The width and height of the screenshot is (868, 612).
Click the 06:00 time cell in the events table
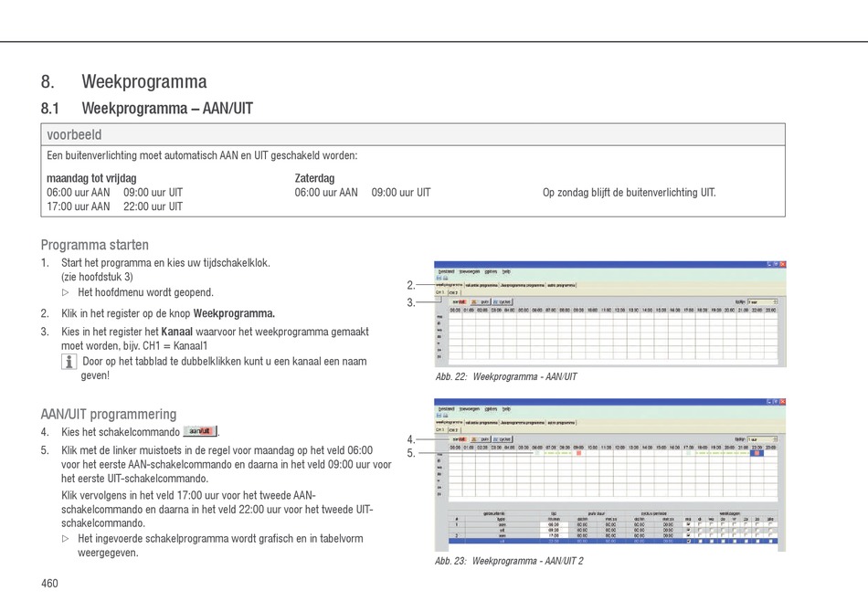(x=554, y=524)
